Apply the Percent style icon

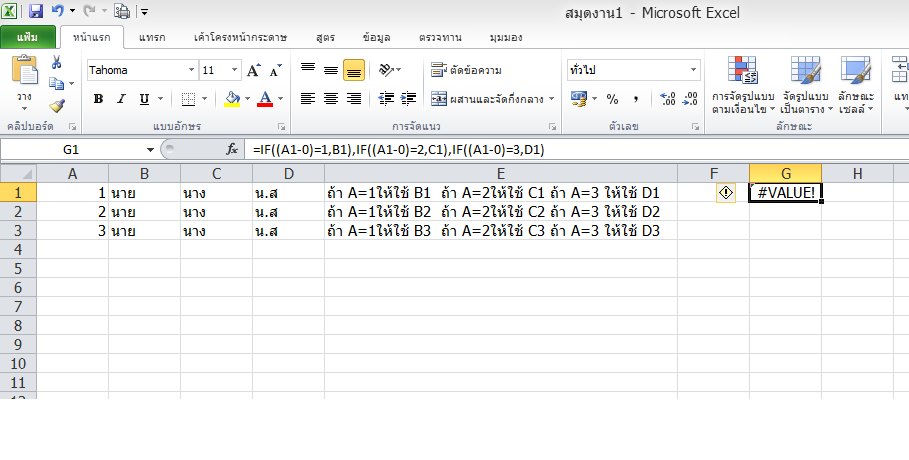click(x=612, y=99)
